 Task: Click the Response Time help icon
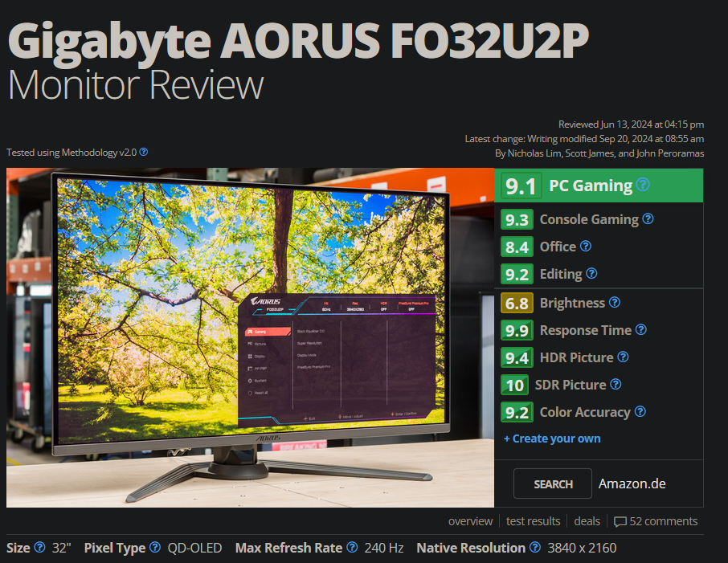click(x=641, y=329)
